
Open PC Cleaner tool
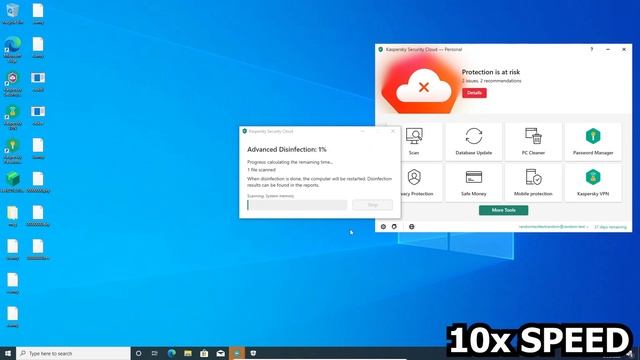533,142
